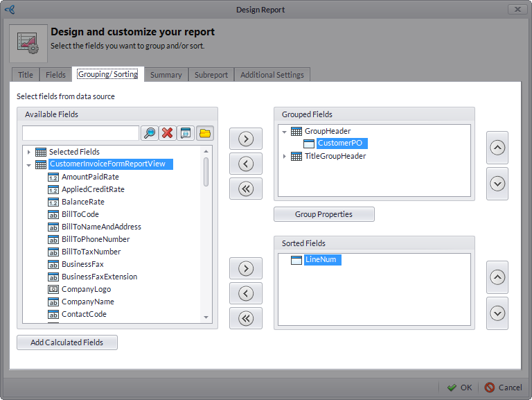Expand the Selected Fields tree node
532x400 pixels.
coord(28,152)
